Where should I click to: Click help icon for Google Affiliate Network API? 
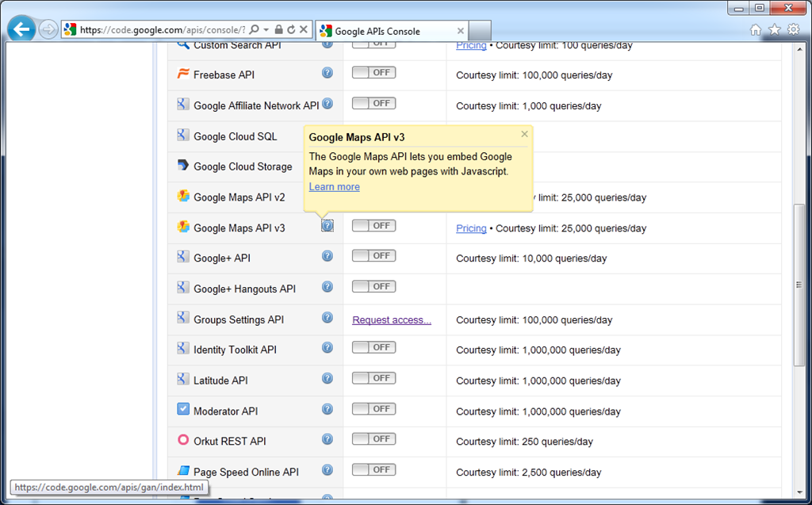tap(327, 104)
